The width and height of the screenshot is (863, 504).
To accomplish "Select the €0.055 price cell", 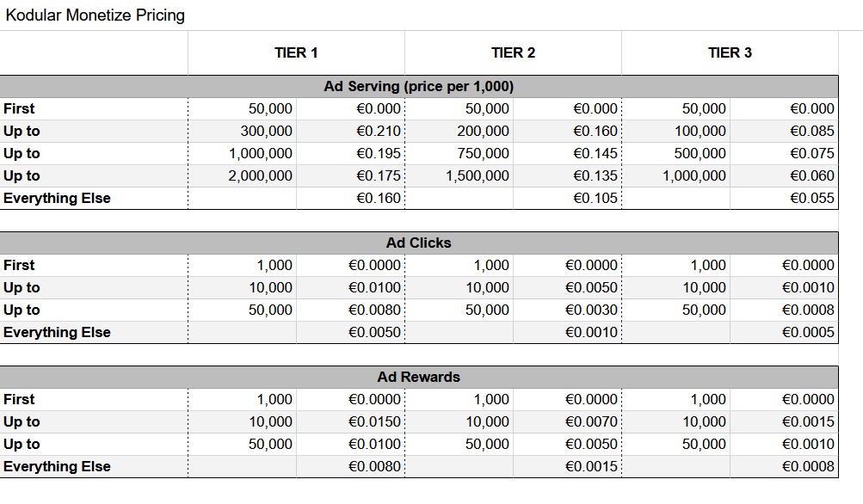I will click(811, 198).
